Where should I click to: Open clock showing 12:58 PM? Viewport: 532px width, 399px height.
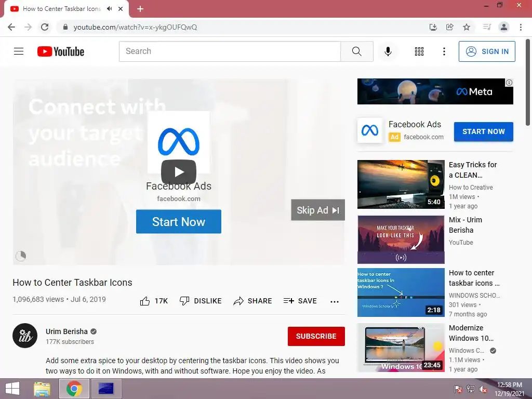[x=509, y=389]
